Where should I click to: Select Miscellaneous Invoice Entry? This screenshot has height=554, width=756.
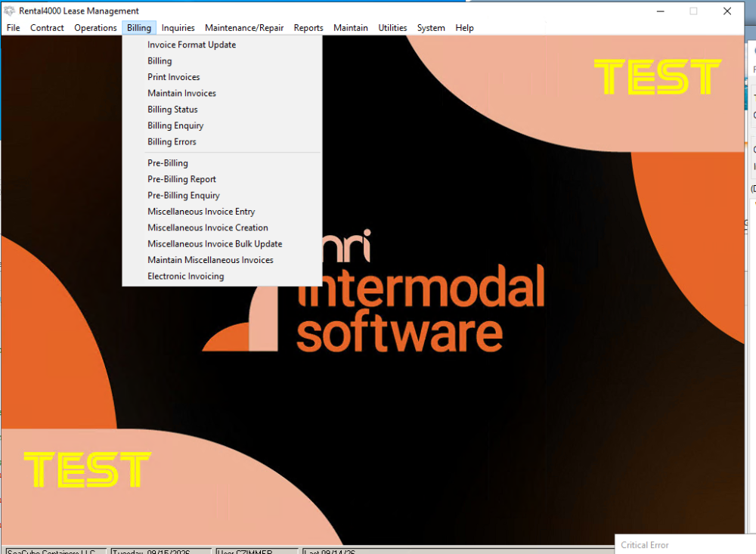point(222,212)
